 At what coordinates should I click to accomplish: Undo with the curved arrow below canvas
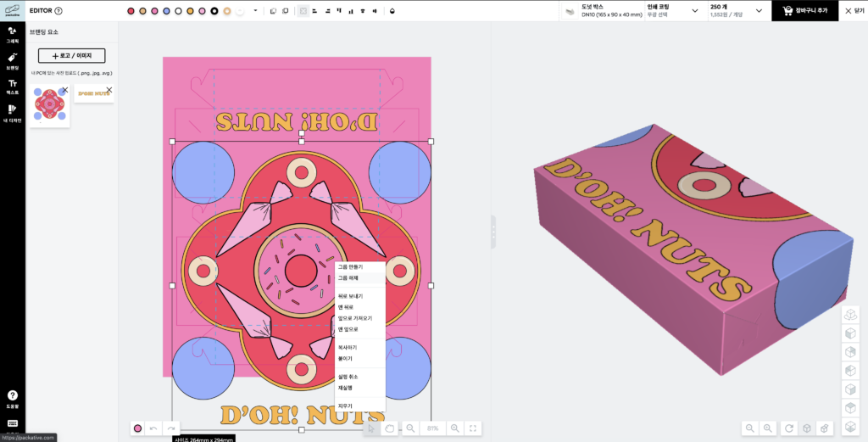(x=154, y=428)
